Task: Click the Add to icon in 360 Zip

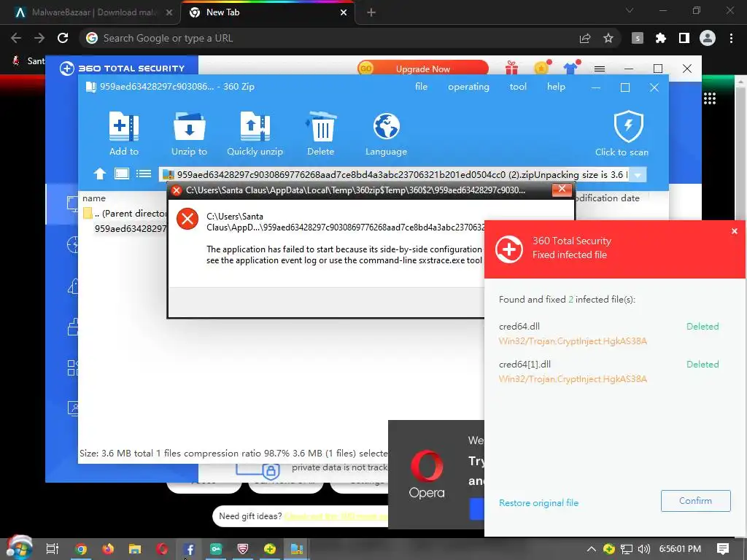Action: point(124,134)
